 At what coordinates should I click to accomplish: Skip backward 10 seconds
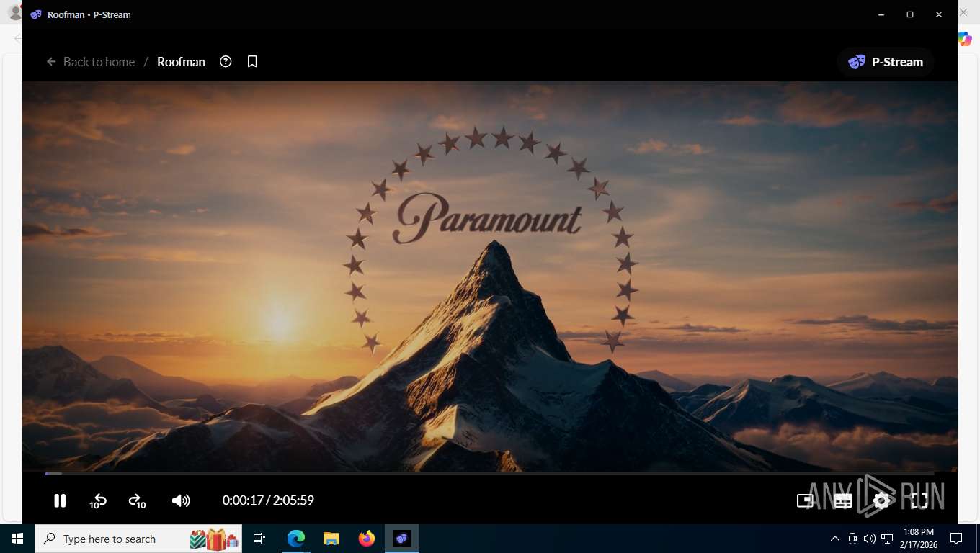(98, 500)
